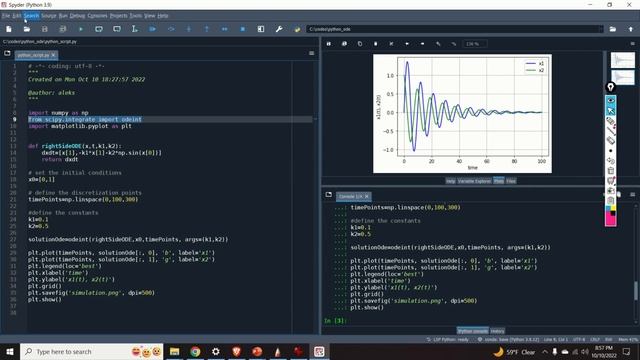This screenshot has height=360, width=640.
Task: Open File Explorer from the taskbar
Action: click(175, 351)
